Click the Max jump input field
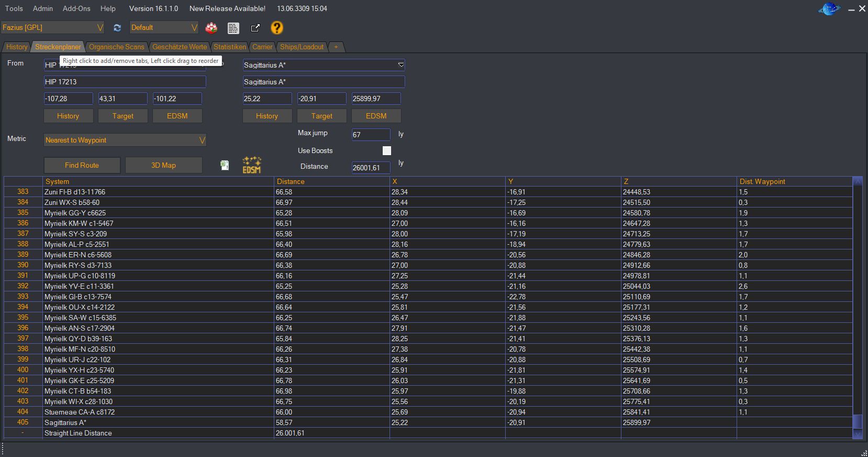Screen dimensions: 868x457 point(371,135)
